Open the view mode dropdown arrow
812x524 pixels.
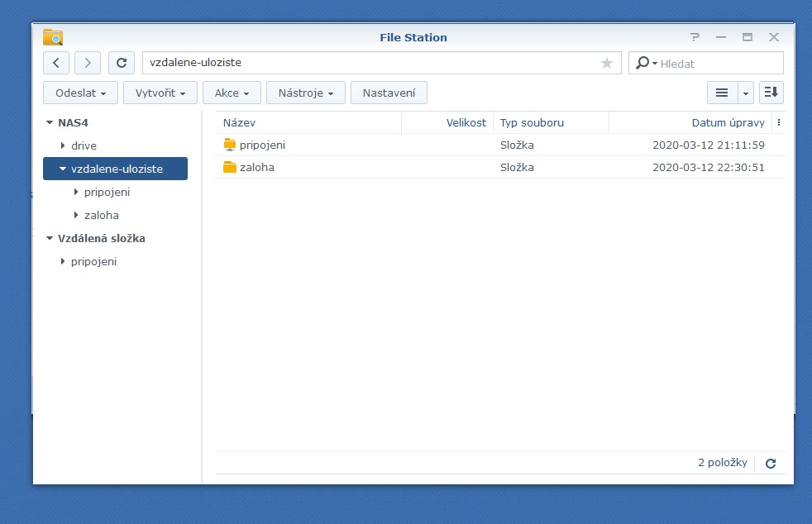(746, 93)
